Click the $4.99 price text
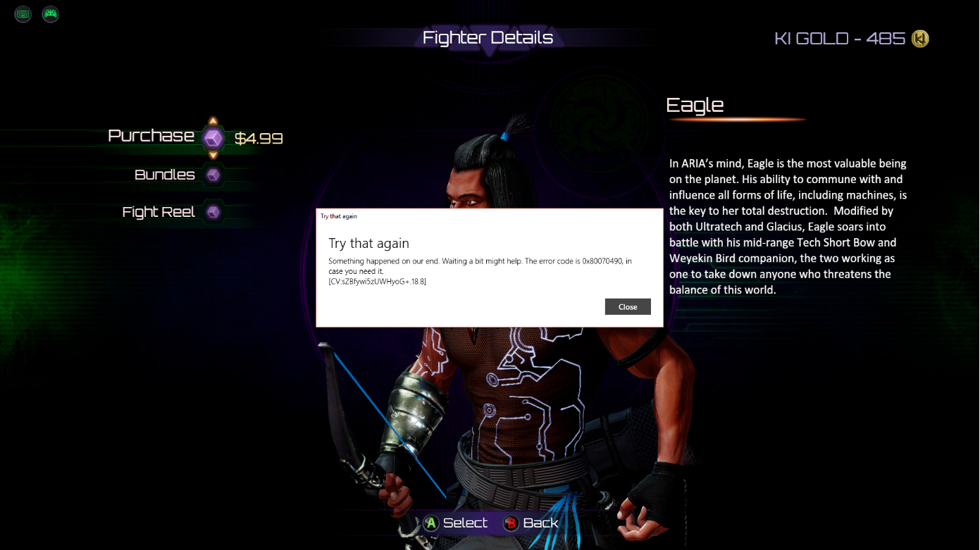980x550 pixels. (259, 138)
